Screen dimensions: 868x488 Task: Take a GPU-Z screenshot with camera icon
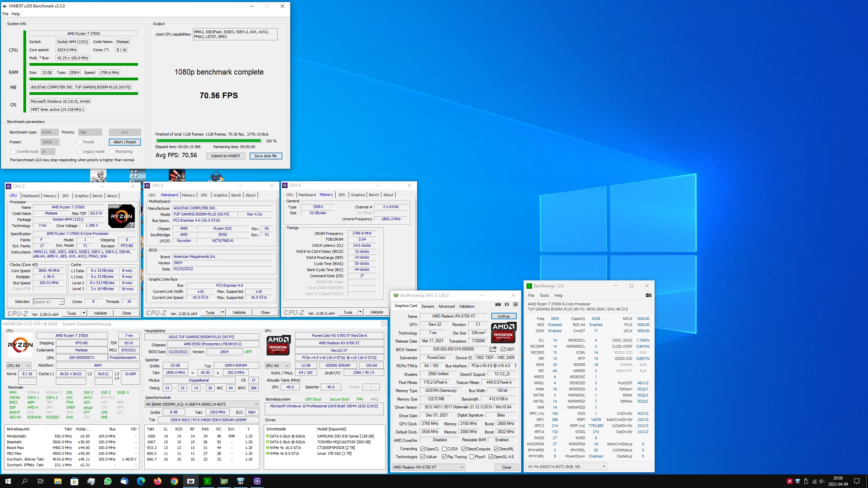(x=498, y=304)
